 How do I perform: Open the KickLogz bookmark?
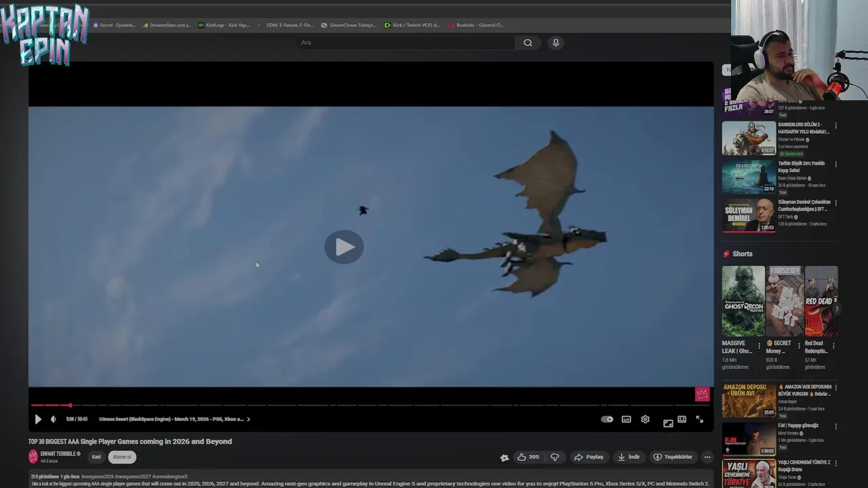pyautogui.click(x=224, y=25)
